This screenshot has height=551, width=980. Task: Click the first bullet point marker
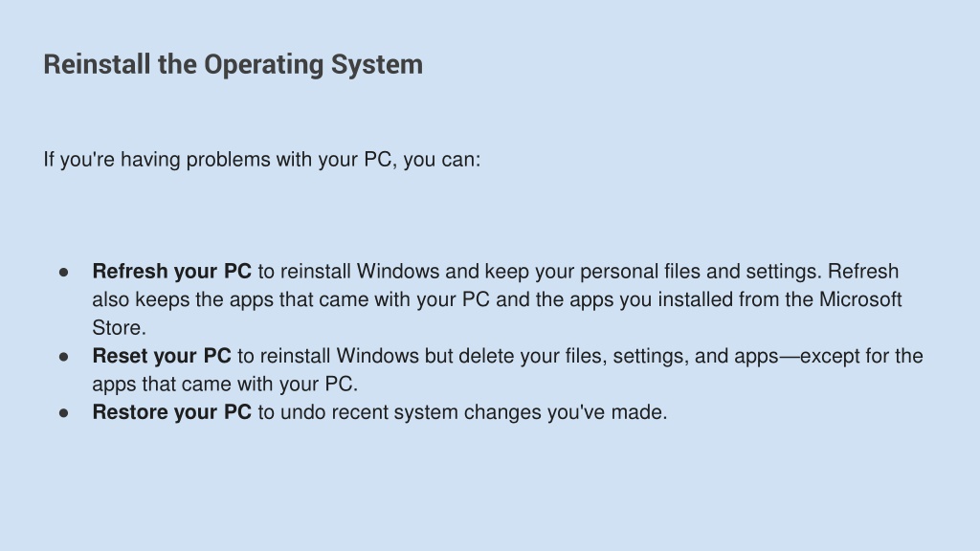click(x=64, y=273)
